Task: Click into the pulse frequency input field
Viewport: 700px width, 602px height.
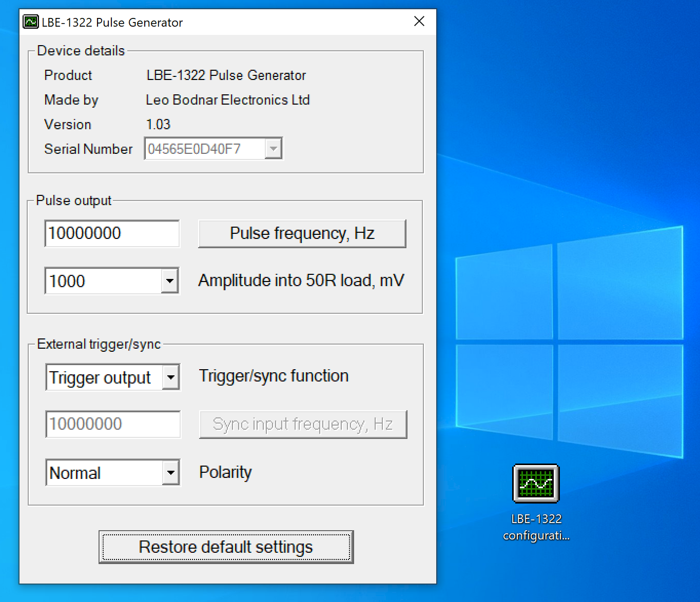Action: point(112,233)
